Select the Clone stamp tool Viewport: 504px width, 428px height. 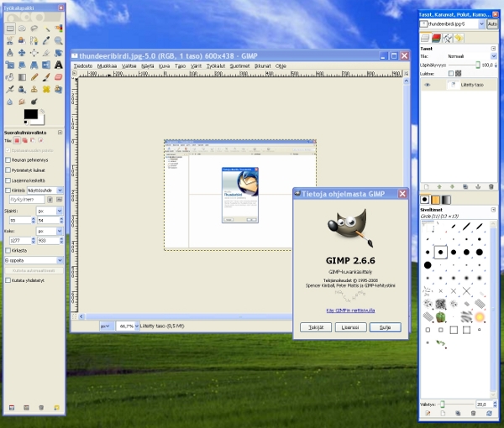coord(34,89)
